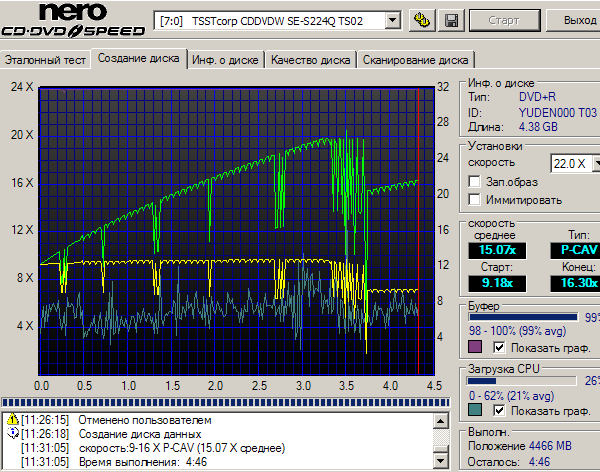The height and width of the screenshot is (472, 600).
Task: Click the info icon beside 11:26:18 log entry
Action: pos(13,433)
